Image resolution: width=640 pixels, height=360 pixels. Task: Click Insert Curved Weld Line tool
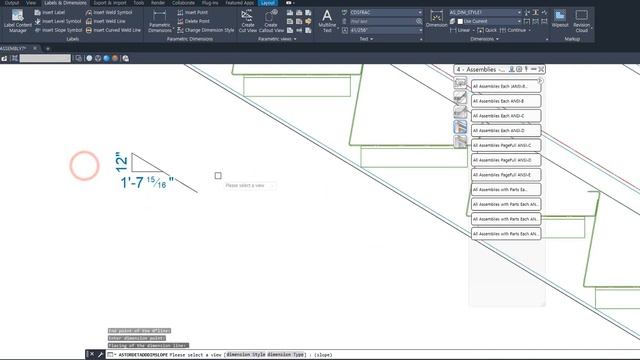[x=113, y=30]
